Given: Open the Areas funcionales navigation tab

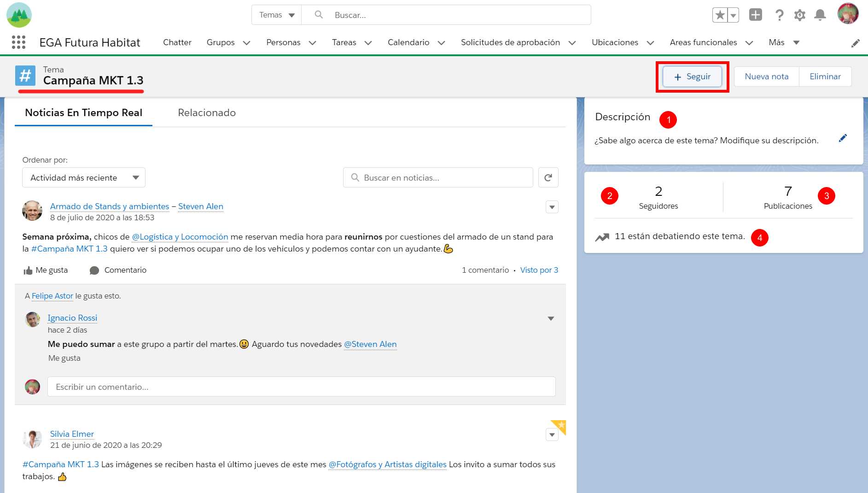Looking at the screenshot, I should 703,42.
